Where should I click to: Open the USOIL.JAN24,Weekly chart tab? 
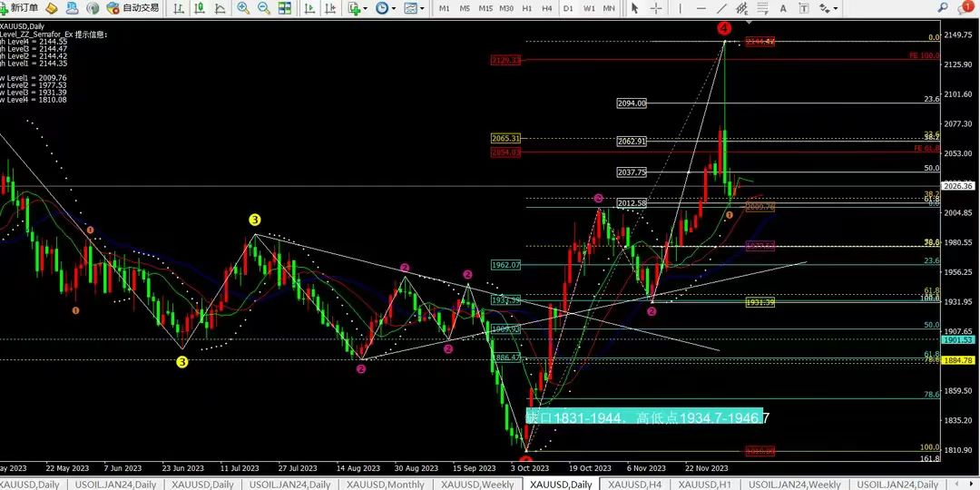coord(794,485)
